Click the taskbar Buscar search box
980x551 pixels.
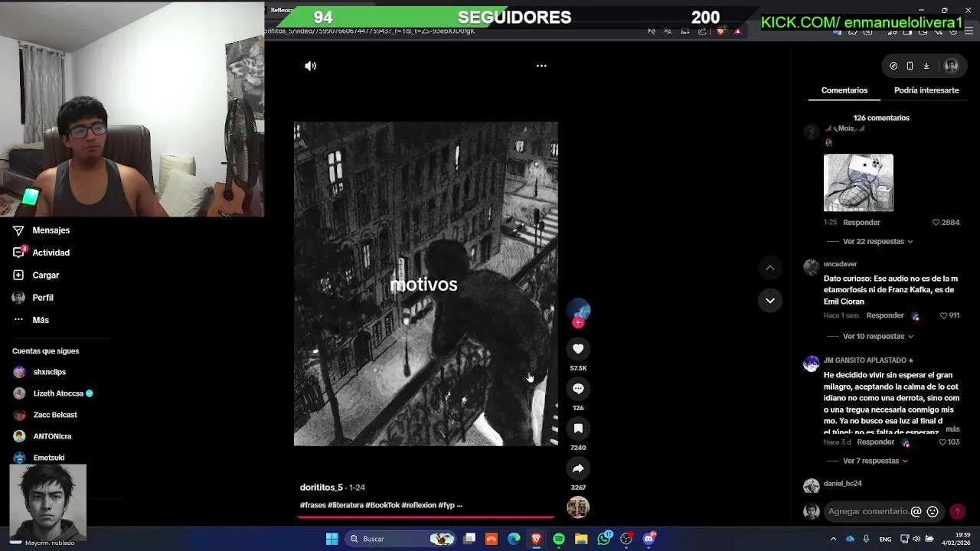tap(400, 539)
